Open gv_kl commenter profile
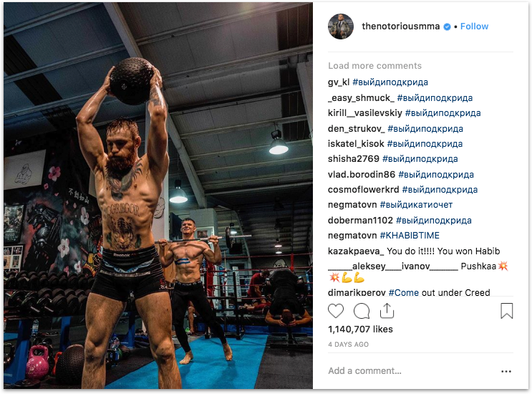Image resolution: width=532 pixels, height=394 pixels. tap(338, 82)
